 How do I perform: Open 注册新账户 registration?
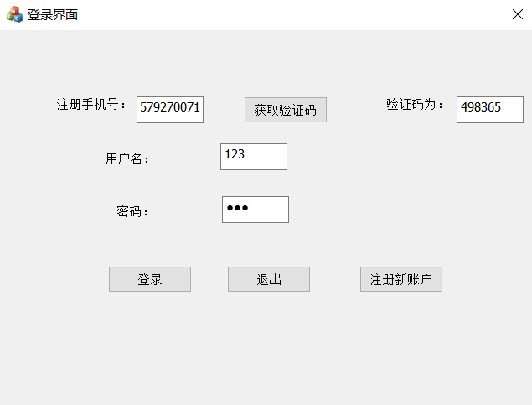click(400, 279)
